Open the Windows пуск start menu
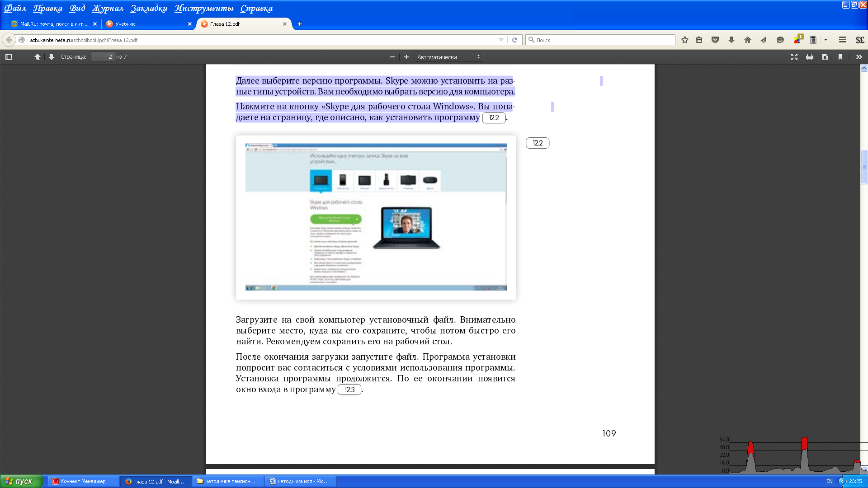This screenshot has height=488, width=868. 21,481
